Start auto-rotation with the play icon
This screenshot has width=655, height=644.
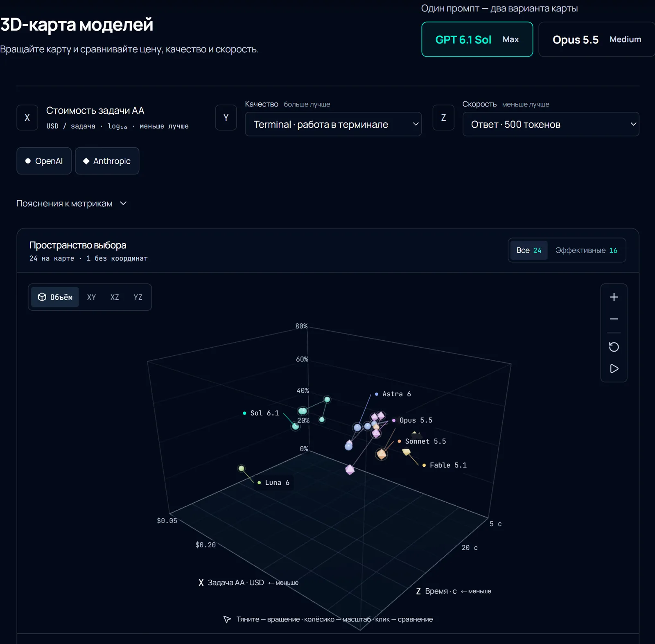(614, 368)
